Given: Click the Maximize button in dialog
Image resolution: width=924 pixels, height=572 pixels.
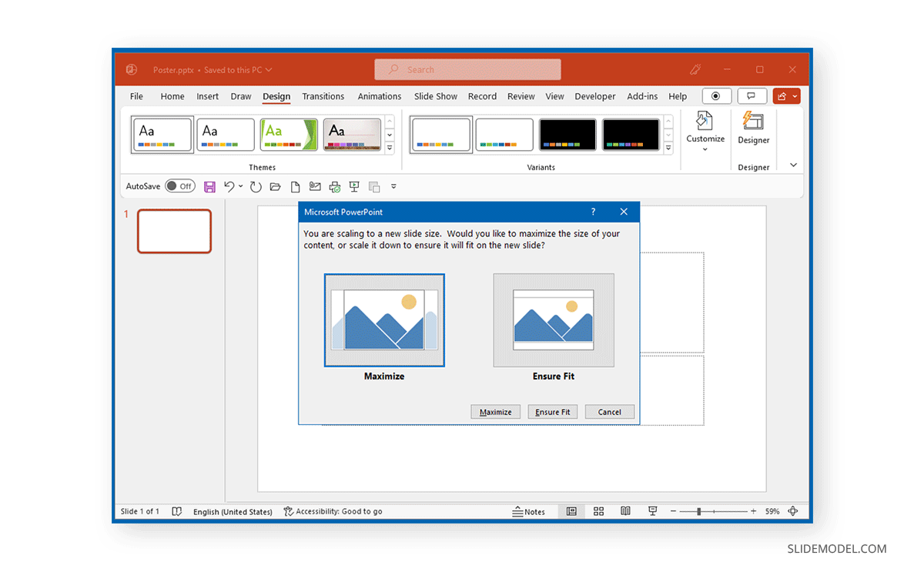Looking at the screenshot, I should tap(496, 412).
